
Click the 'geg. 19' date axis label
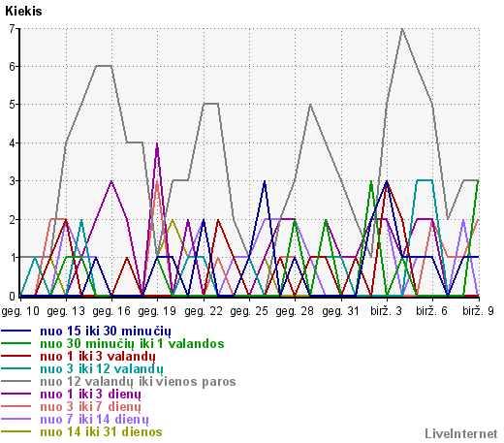[157, 311]
